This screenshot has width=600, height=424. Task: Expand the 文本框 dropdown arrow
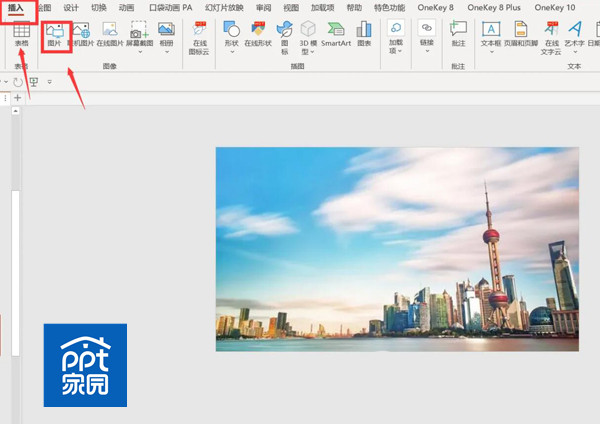coord(491,52)
